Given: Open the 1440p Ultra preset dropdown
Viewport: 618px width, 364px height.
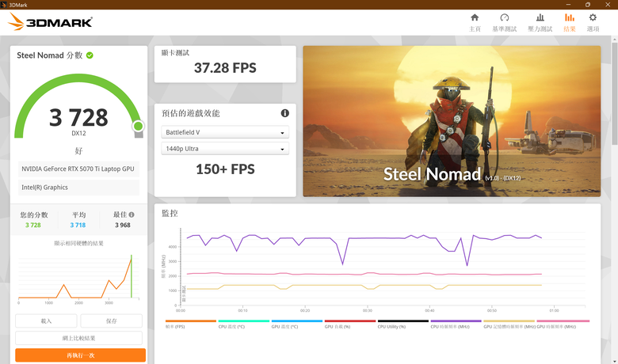Looking at the screenshot, I should [225, 149].
